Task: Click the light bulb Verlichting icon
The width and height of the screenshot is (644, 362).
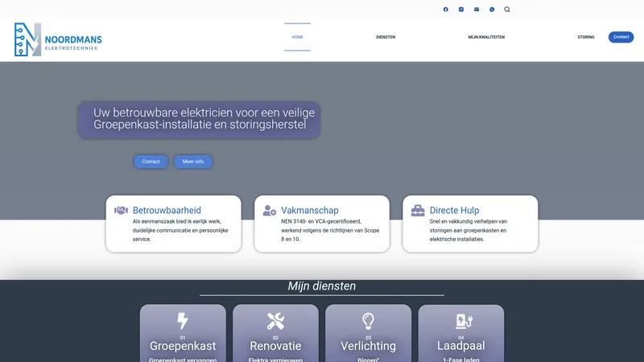Action: [369, 321]
